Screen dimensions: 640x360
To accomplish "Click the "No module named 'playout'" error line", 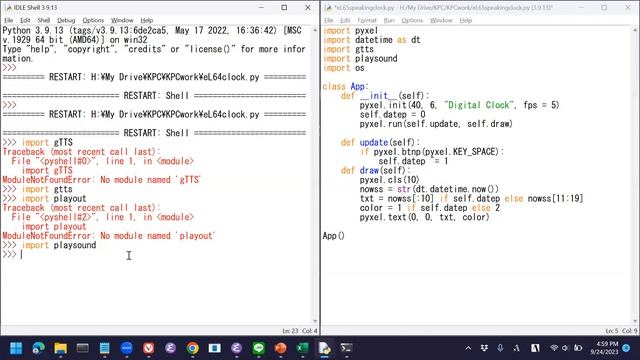I will click(109, 236).
